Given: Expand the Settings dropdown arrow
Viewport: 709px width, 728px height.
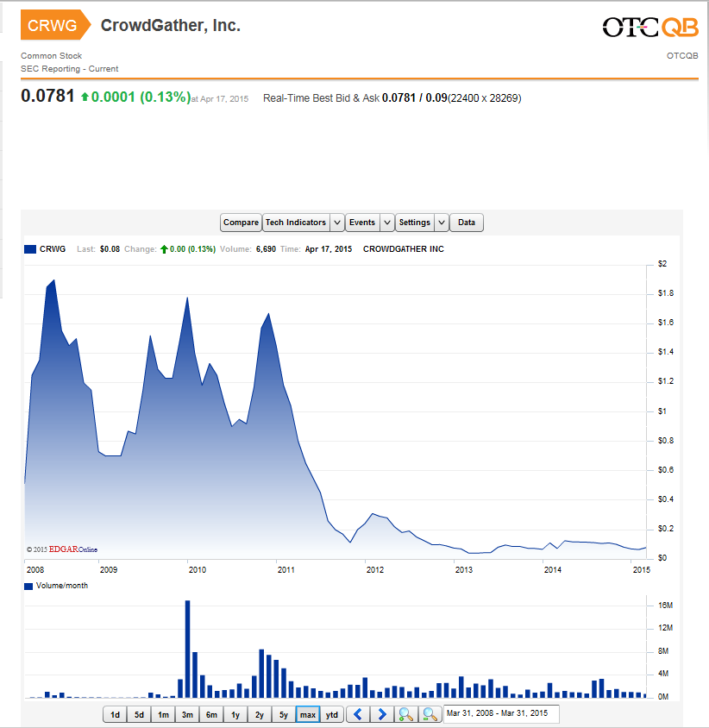Looking at the screenshot, I should click(x=441, y=223).
